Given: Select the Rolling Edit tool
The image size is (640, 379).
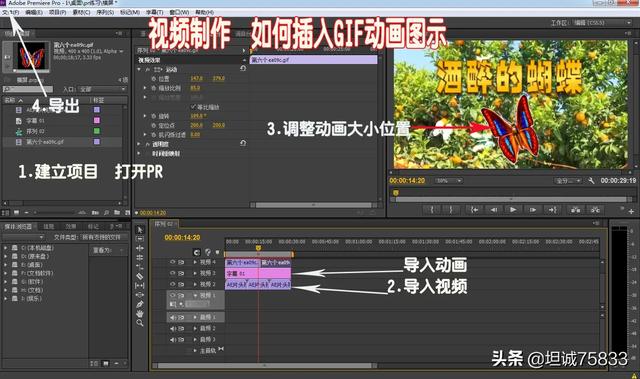Looking at the screenshot, I should tap(140, 257).
